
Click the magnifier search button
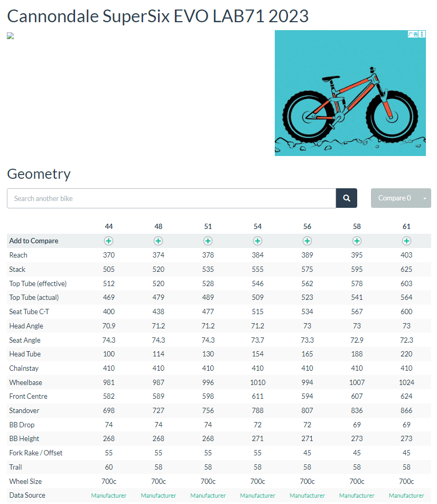(347, 198)
